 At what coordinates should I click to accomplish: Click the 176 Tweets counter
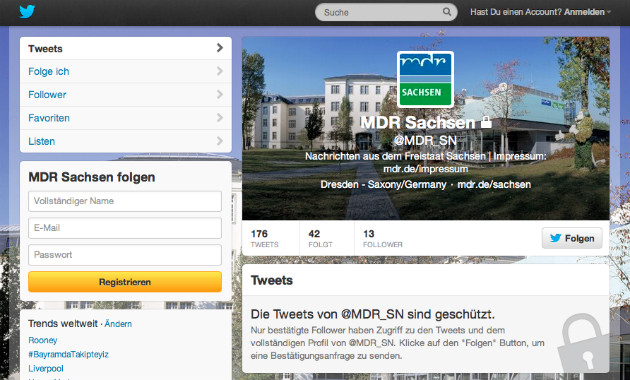coord(264,238)
